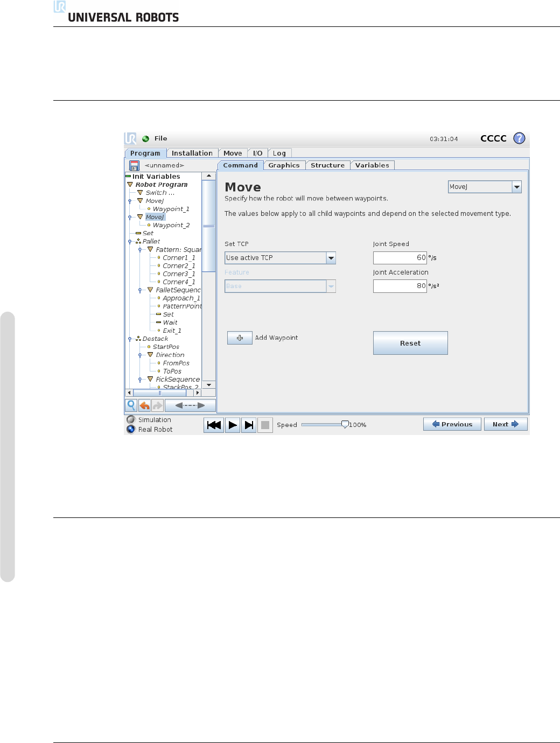Click the Destack node icon

pyautogui.click(x=138, y=339)
